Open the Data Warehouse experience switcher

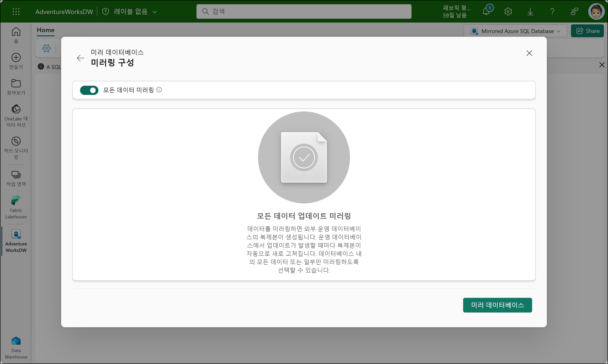tap(16, 347)
